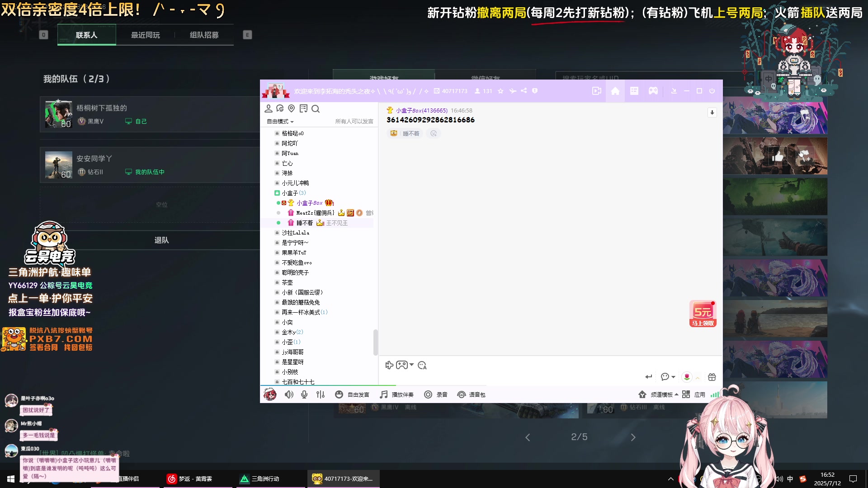This screenshot has height=488, width=868.
Task: Open own avatar in YY bottom bar
Action: click(x=270, y=394)
